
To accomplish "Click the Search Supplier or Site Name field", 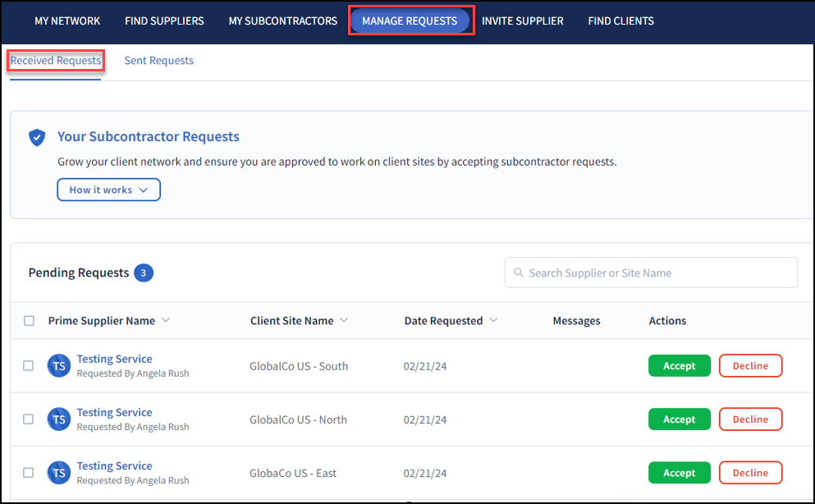I will [651, 272].
